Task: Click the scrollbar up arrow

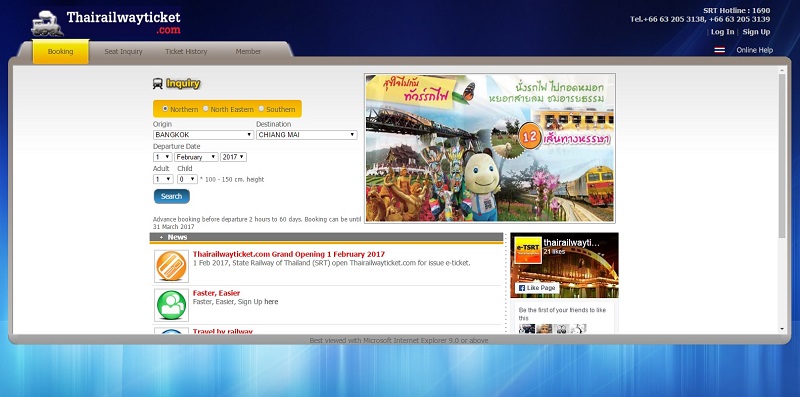Action: tap(782, 69)
